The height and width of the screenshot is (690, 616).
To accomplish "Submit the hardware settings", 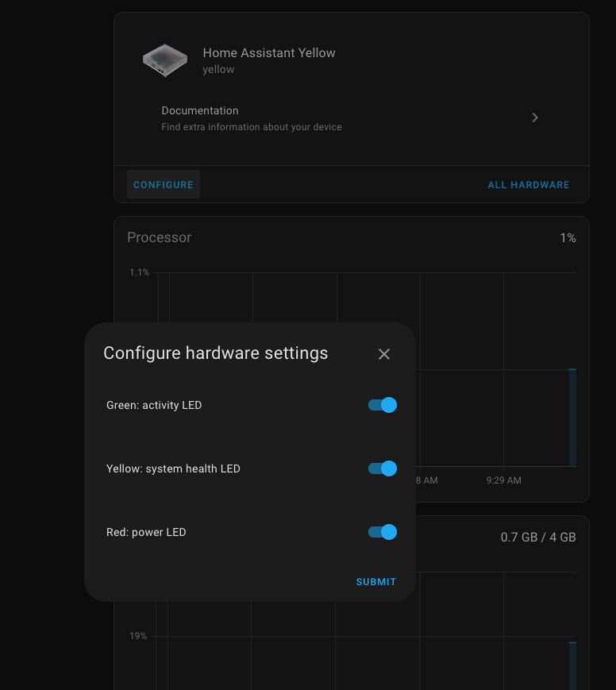I will 376,582.
